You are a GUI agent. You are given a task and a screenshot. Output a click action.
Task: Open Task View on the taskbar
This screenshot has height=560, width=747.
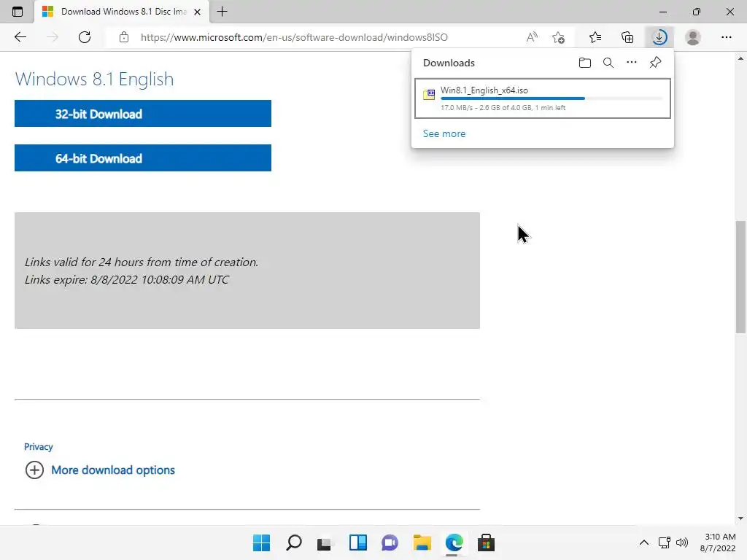coord(325,542)
